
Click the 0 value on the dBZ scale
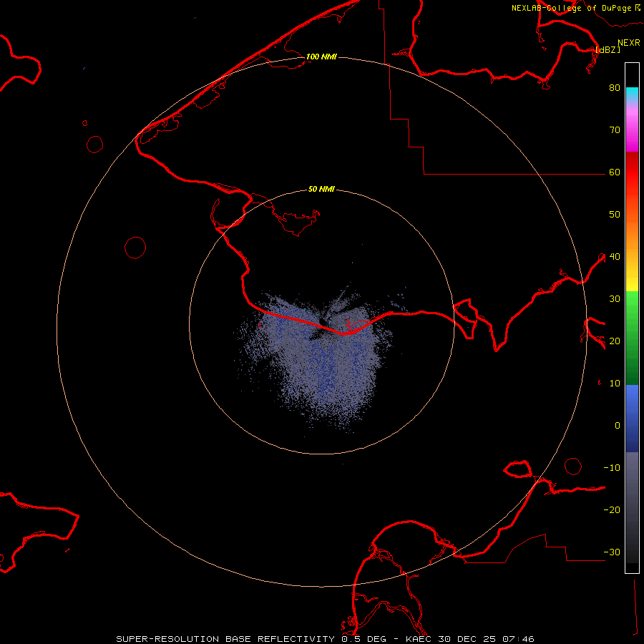[x=618, y=426]
